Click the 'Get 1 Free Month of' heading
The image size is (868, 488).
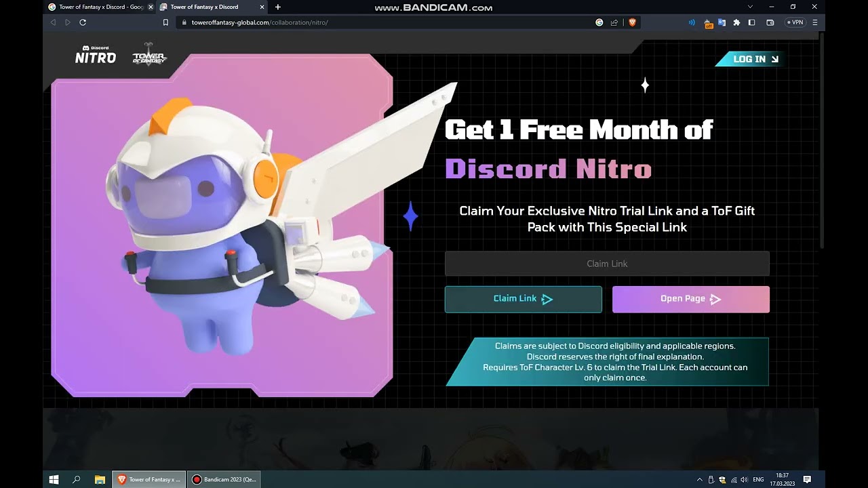click(578, 129)
